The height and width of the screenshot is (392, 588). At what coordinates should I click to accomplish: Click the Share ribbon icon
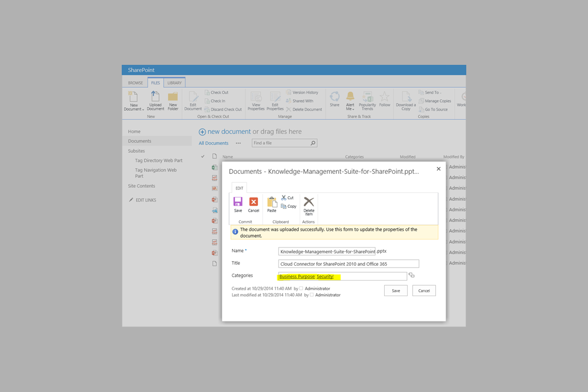pos(335,96)
